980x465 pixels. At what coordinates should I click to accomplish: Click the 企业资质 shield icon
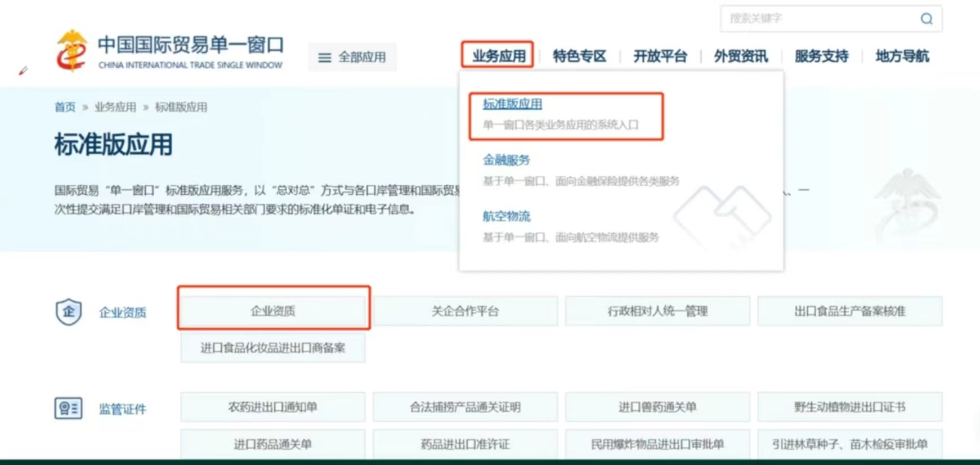pos(69,312)
